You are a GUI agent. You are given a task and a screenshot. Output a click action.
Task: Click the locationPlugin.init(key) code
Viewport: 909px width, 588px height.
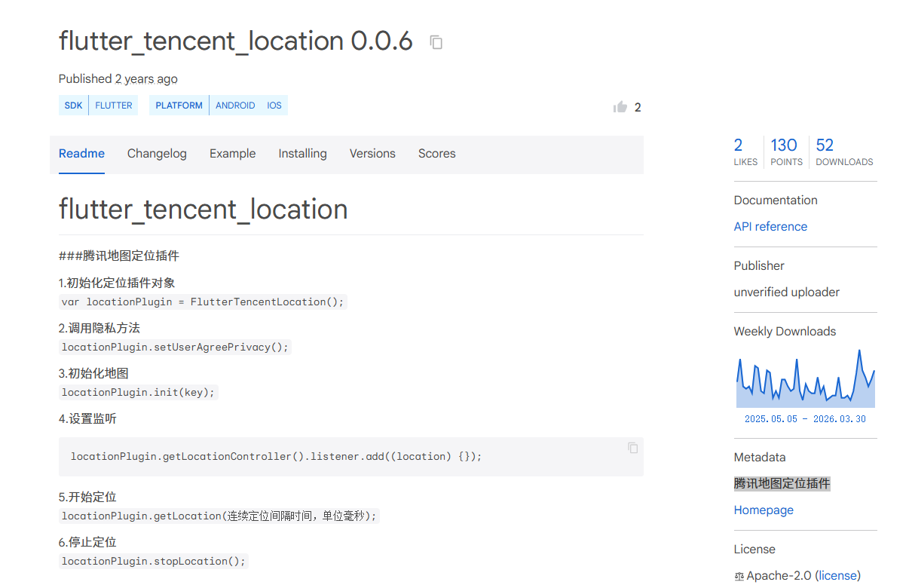pyautogui.click(x=139, y=392)
